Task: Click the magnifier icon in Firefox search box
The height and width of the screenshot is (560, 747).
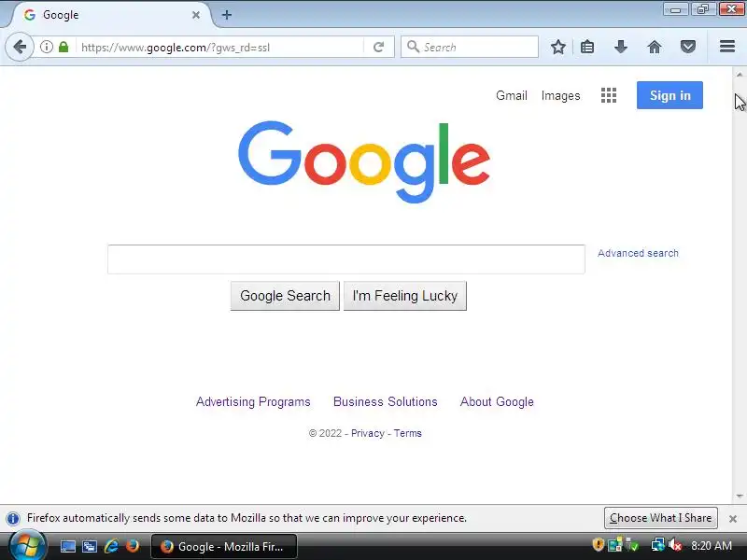Action: click(x=413, y=47)
